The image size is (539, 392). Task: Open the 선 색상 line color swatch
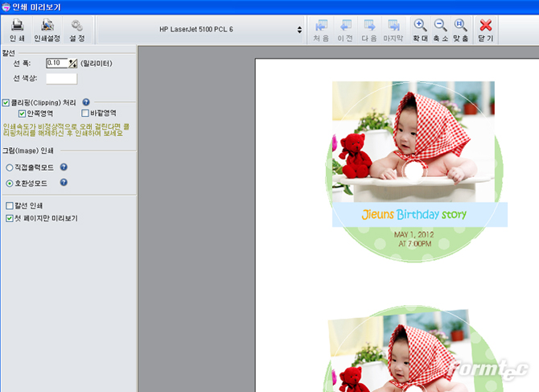coord(61,78)
